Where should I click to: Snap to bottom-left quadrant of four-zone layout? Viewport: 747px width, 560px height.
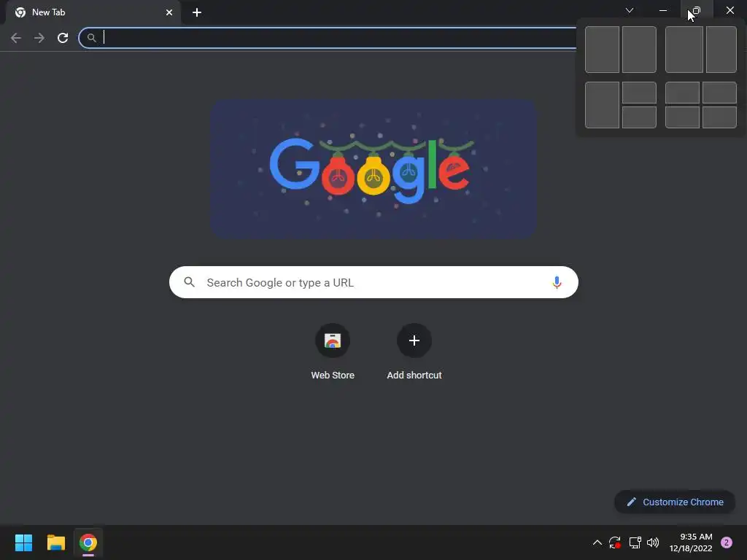(x=682, y=117)
